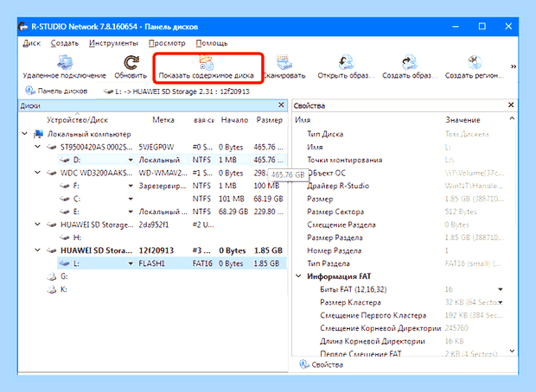Click the Сканировать scan icon

(x=284, y=62)
